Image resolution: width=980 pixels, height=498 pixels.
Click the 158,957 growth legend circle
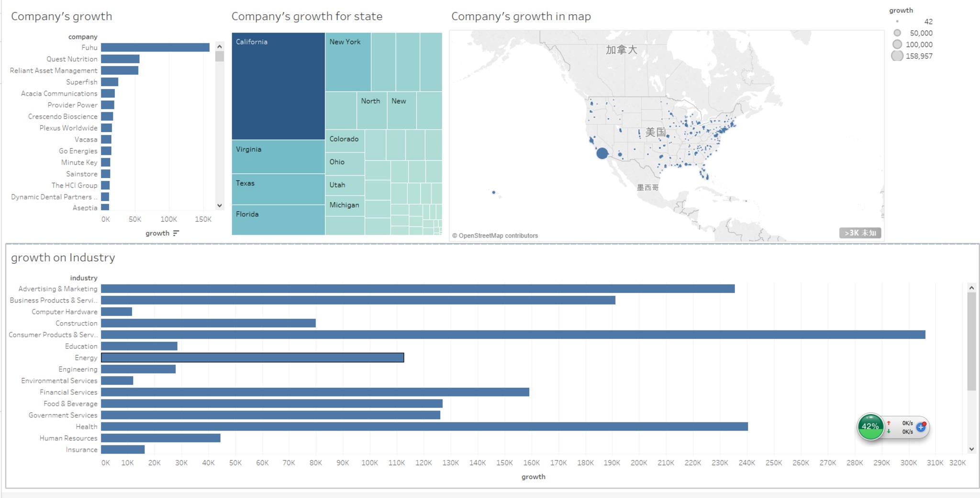pyautogui.click(x=897, y=56)
